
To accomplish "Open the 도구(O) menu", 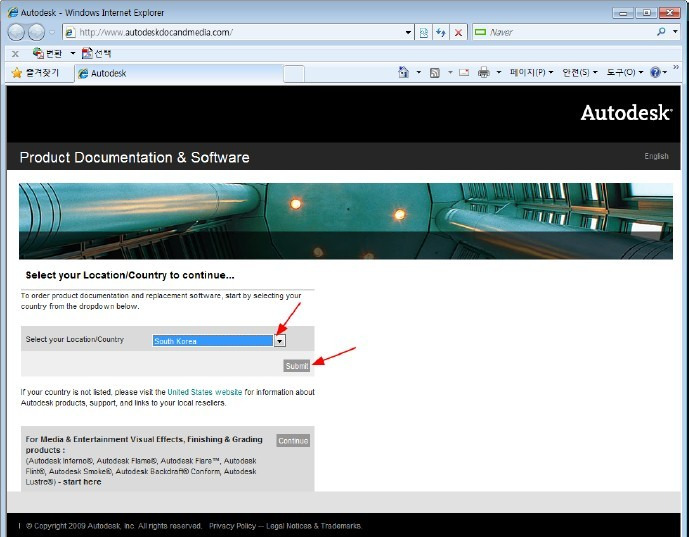I will click(625, 72).
